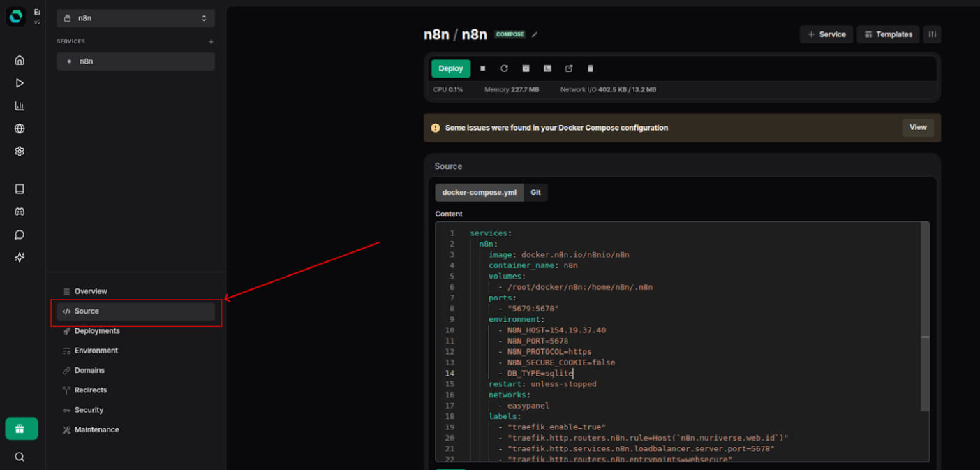Image resolution: width=980 pixels, height=470 pixels.
Task: Restart the service with the circular arrow icon
Action: coord(504,68)
